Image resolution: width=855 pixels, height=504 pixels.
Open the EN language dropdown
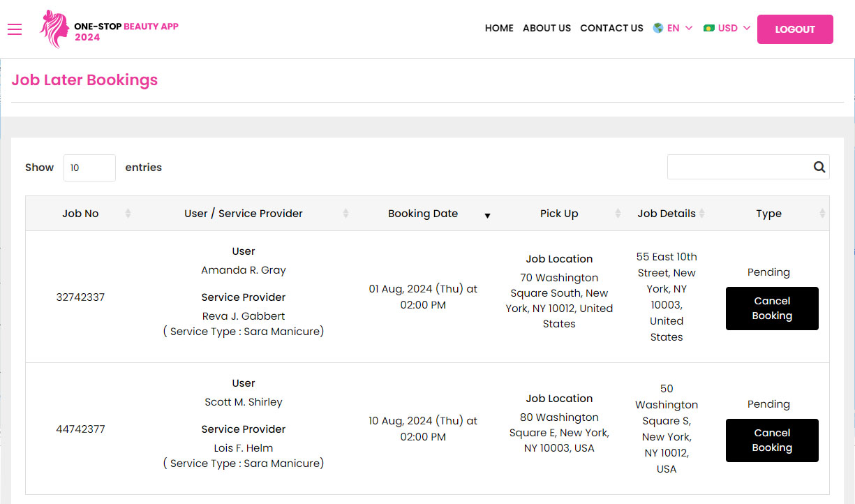(x=673, y=28)
